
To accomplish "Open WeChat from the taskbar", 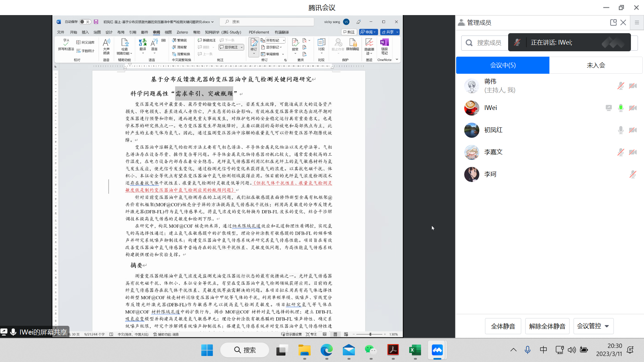I will pos(371,350).
